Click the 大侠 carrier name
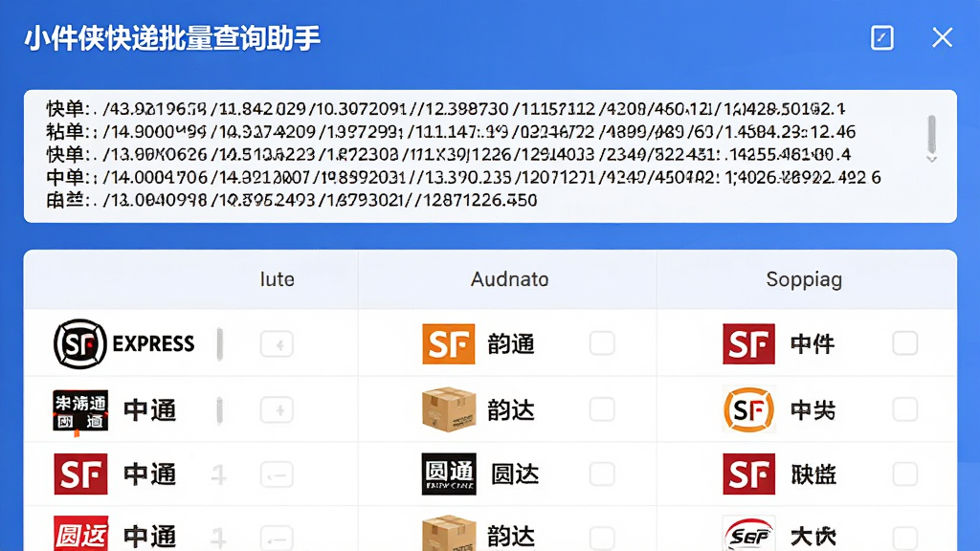The height and width of the screenshot is (551, 980). pyautogui.click(x=813, y=537)
